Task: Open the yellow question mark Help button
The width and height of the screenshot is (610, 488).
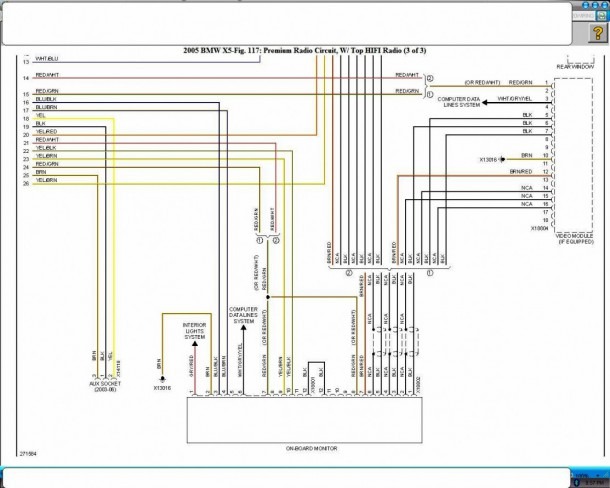Action: coord(598,33)
